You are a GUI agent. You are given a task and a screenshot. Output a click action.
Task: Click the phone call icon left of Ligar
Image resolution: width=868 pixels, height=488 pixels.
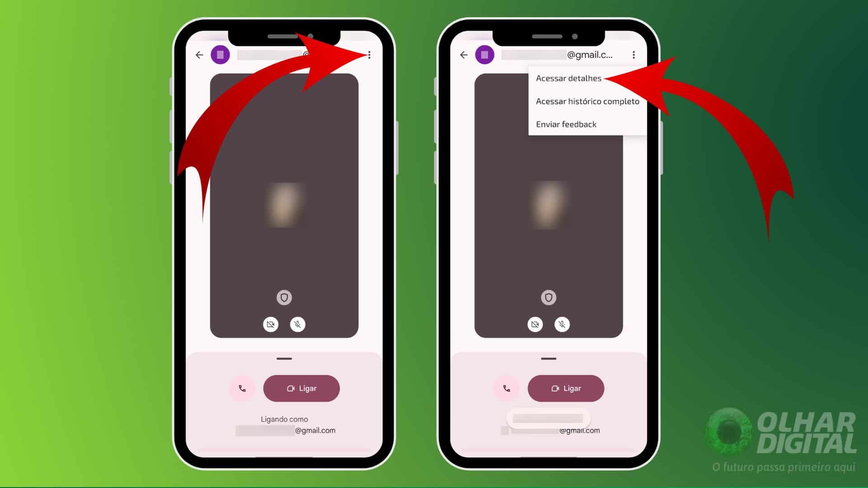[242, 388]
